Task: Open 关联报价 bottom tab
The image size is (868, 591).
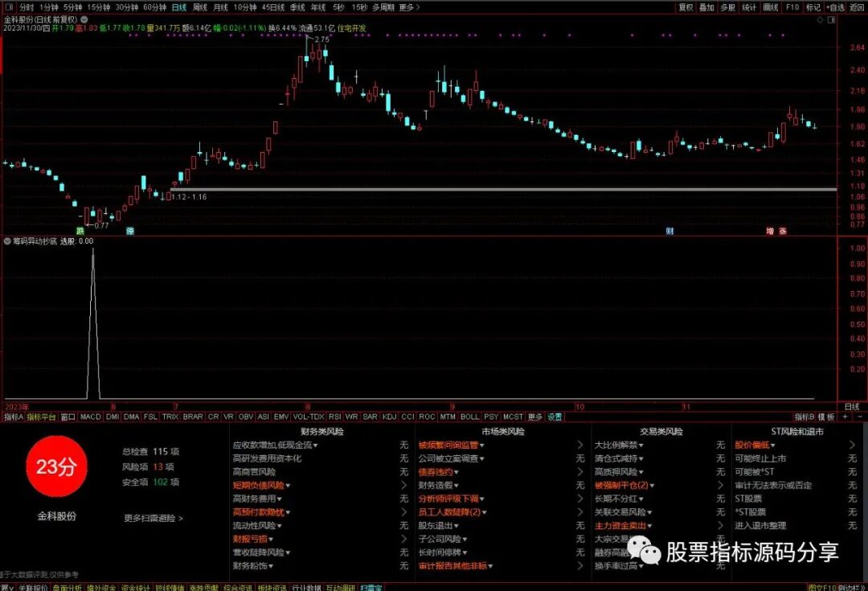Action: tap(33, 587)
